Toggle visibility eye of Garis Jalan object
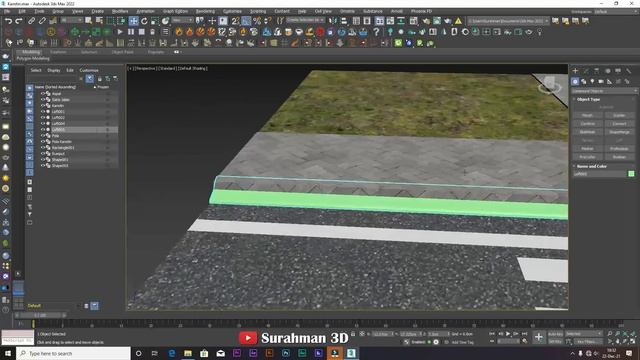Screen dimensions: 640x360 pos(42,100)
